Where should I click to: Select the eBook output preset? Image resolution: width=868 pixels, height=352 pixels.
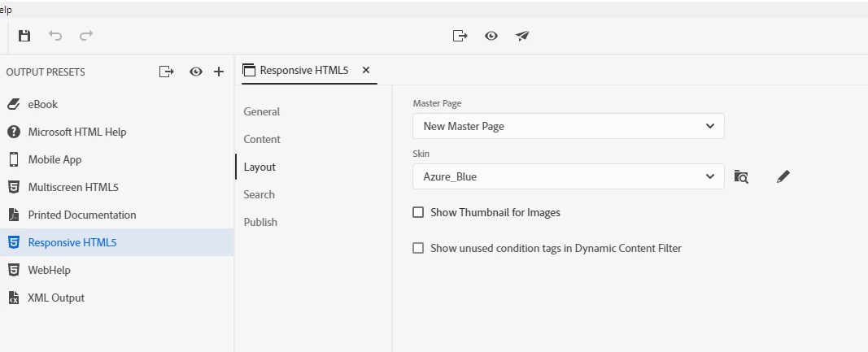pos(42,104)
